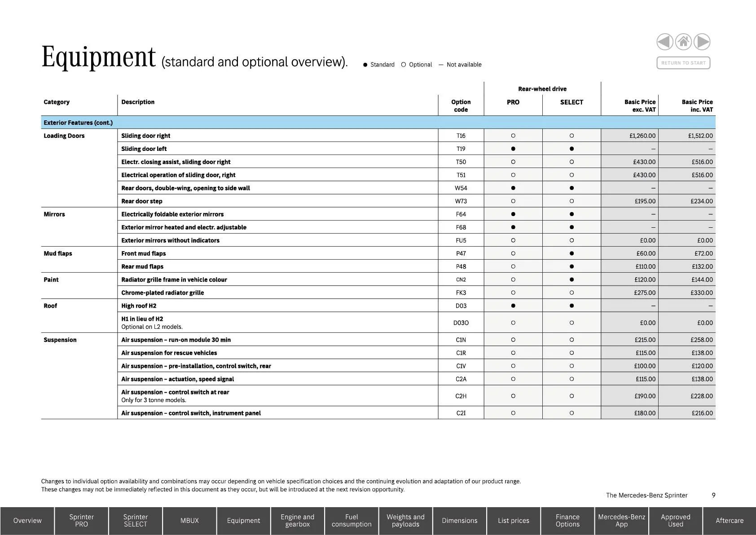Select the Chrome-plated radiator grille text
Image resolution: width=756 pixels, height=535 pixels.
click(x=163, y=293)
